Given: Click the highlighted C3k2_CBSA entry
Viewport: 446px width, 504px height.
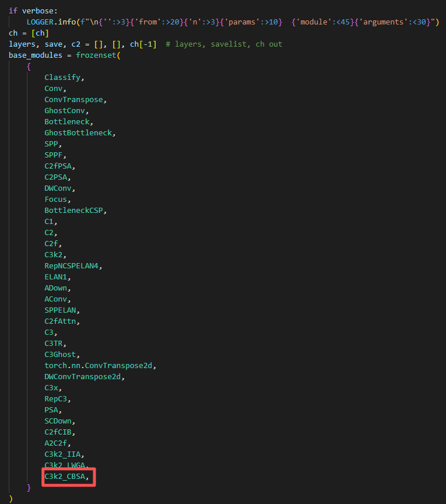Looking at the screenshot, I should click(x=68, y=476).
